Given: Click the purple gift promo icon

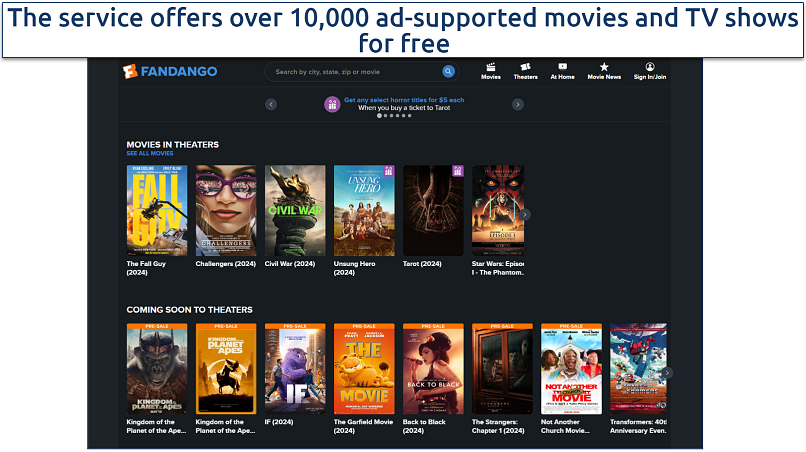Looking at the screenshot, I should coord(332,104).
